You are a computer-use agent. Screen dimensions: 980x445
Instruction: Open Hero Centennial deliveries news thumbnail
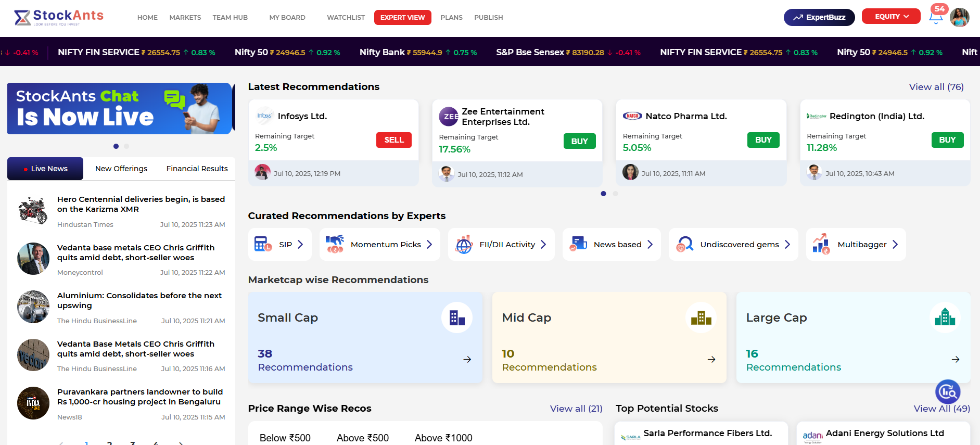(33, 210)
